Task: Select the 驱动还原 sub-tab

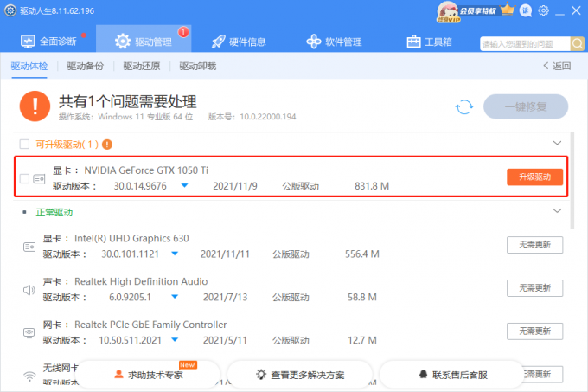Action: 141,67
